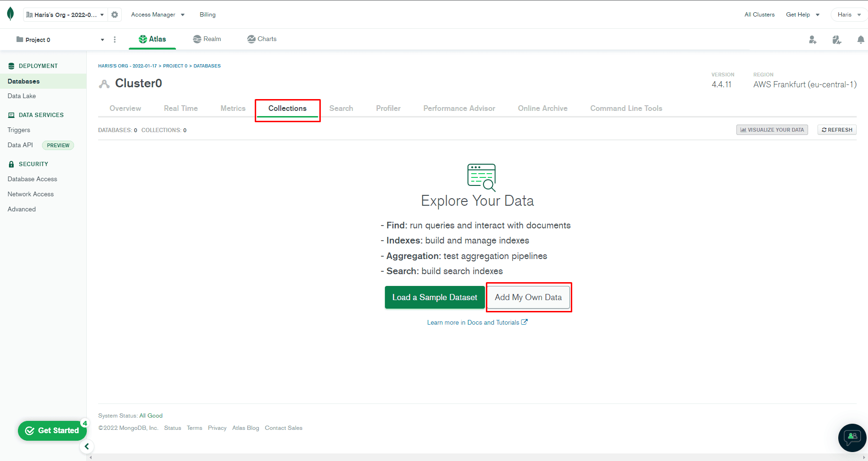Image resolution: width=868 pixels, height=461 pixels.
Task: Select Databases in the sidebar
Action: (x=43, y=81)
